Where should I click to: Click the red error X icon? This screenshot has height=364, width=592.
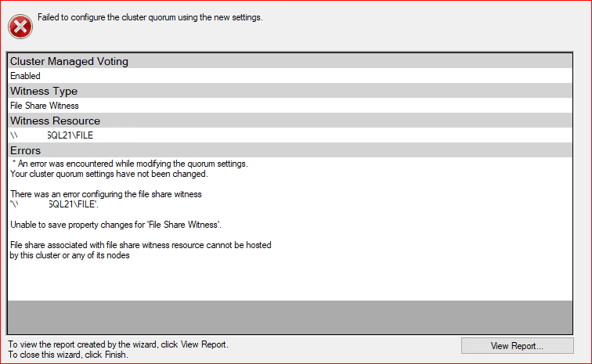point(20,27)
